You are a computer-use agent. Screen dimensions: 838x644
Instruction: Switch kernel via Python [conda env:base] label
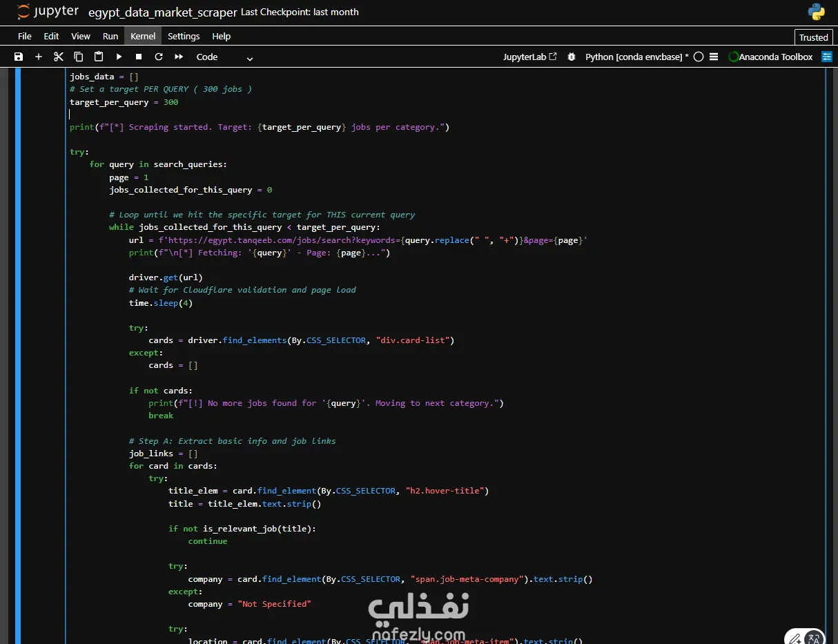(x=637, y=57)
